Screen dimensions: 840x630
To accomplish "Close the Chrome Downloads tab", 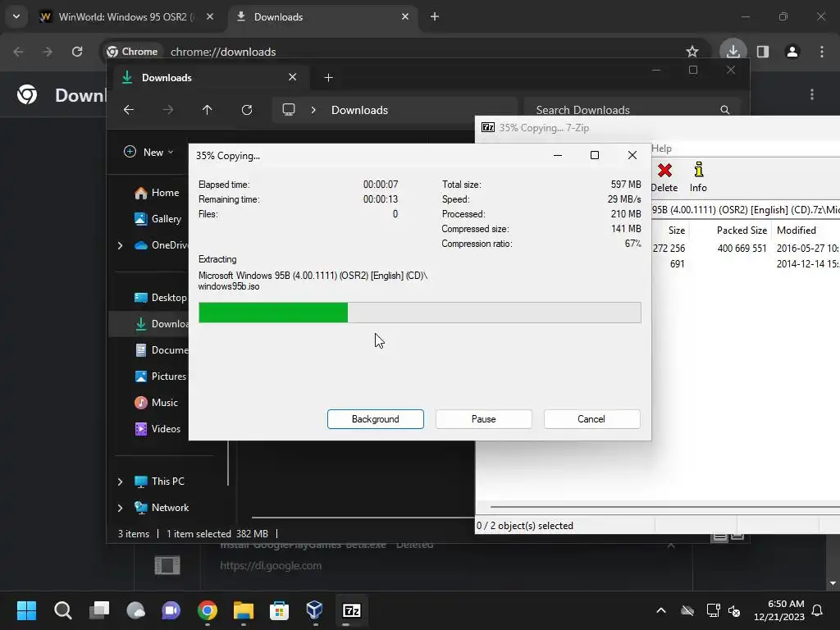I will [405, 16].
